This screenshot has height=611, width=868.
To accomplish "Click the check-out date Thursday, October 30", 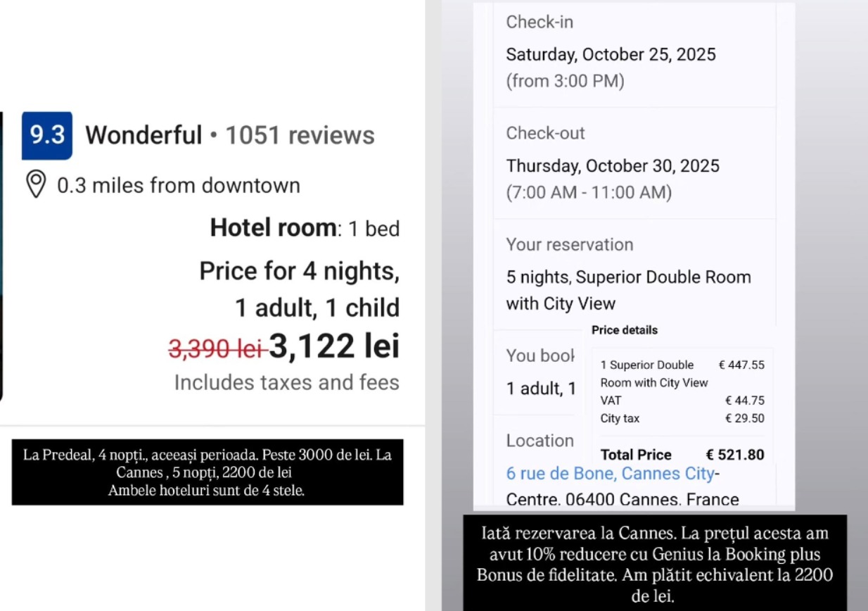I will pos(613,166).
